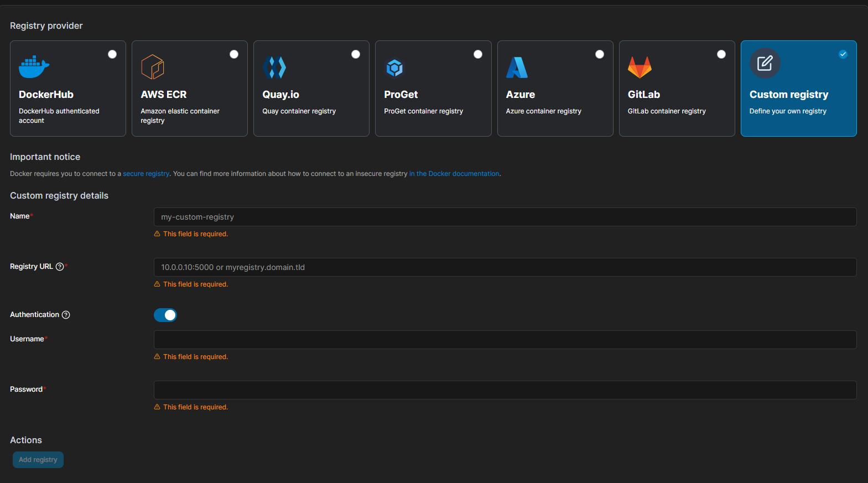Click the DockerHub whale icon
This screenshot has width=868, height=483.
coord(34,67)
